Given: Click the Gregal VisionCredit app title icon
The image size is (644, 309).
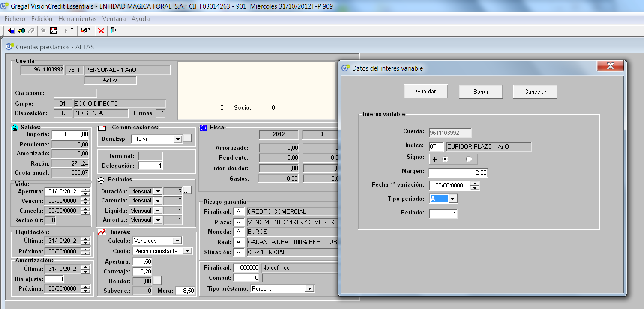Looking at the screenshot, I should tap(5, 6).
